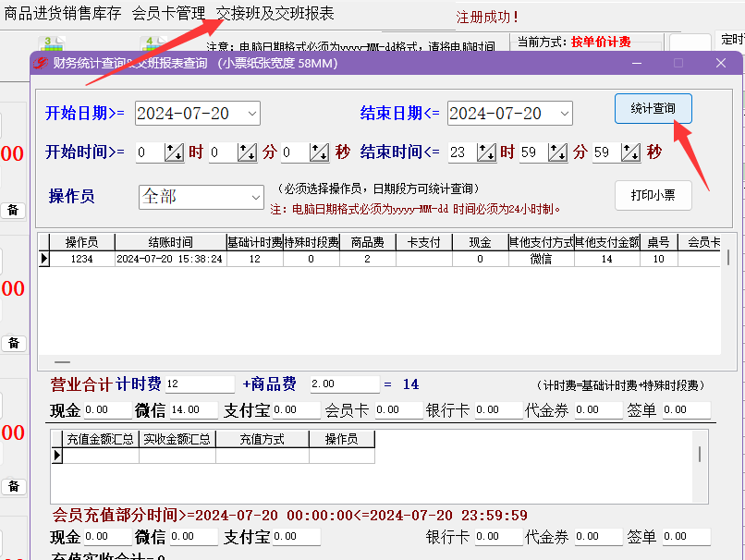Click the 支付宝 summary field under 营业合计

297,410
